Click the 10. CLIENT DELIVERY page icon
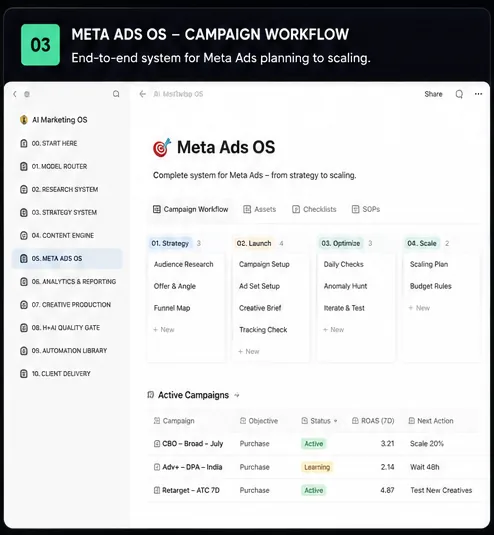Viewport: 494px width, 535px height. [24, 374]
